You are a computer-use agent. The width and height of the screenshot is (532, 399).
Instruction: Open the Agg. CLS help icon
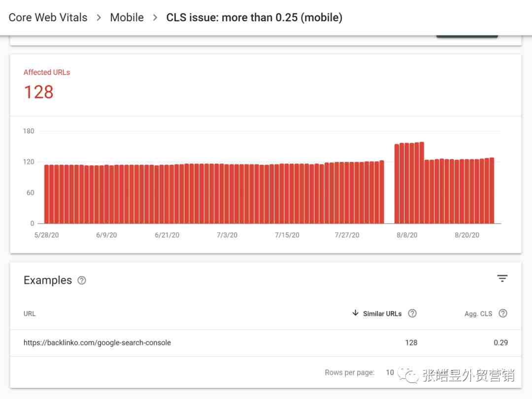coord(503,313)
